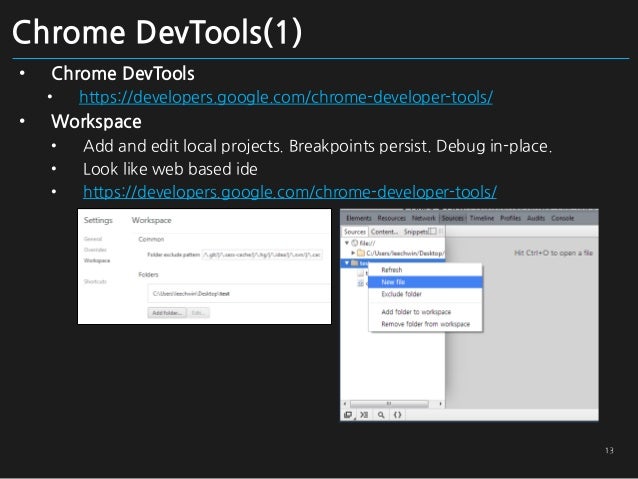Click the Folder exclude pattern input field

pos(262,255)
